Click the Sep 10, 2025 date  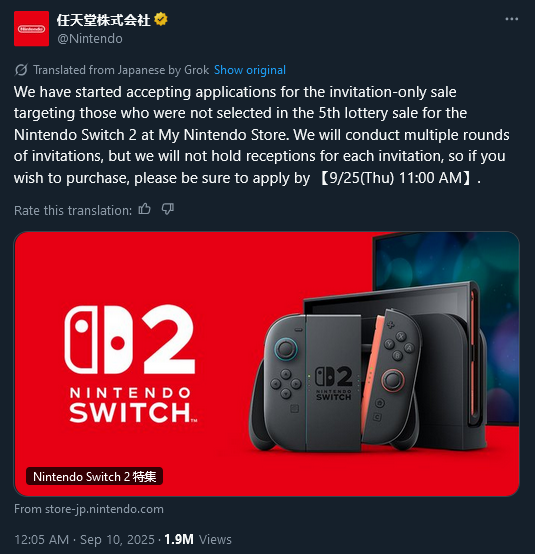click(x=117, y=540)
